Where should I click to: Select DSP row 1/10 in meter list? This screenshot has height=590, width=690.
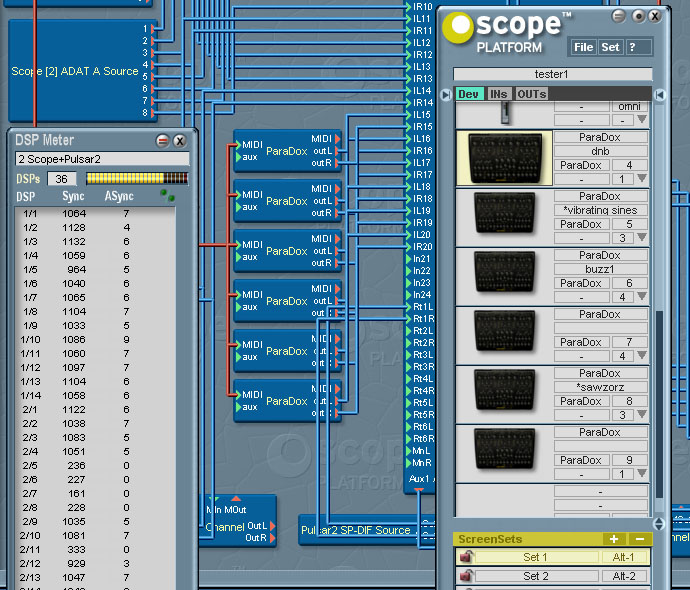tap(95, 340)
